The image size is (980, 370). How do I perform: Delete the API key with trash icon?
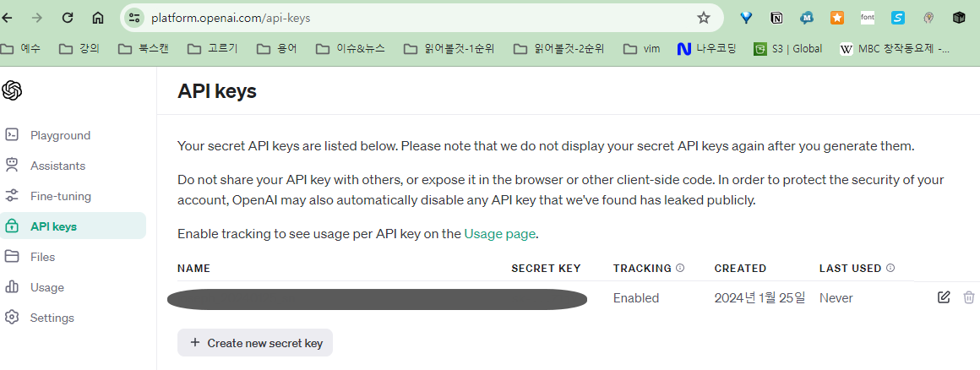coord(969,297)
